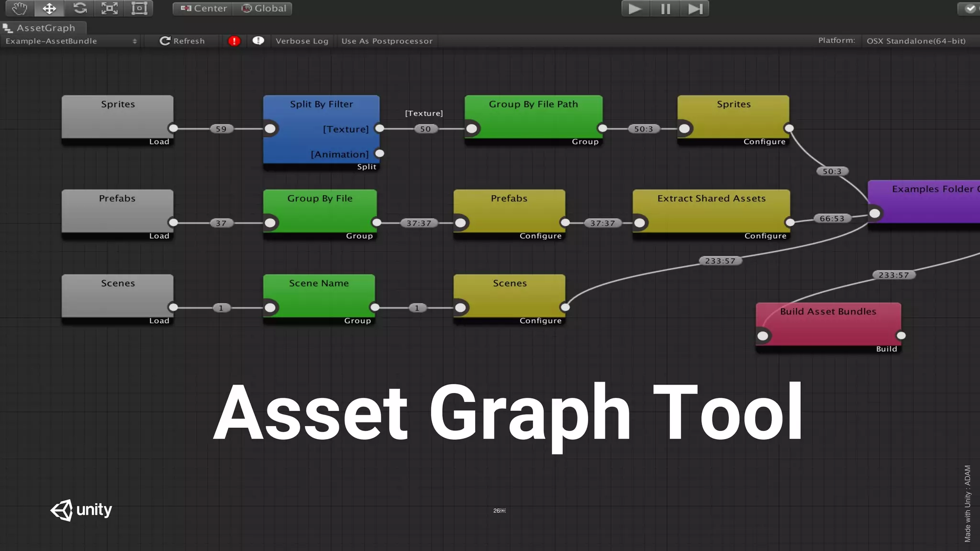Toggle Verbose Log
Screen dimensions: 980x551
coord(302,41)
